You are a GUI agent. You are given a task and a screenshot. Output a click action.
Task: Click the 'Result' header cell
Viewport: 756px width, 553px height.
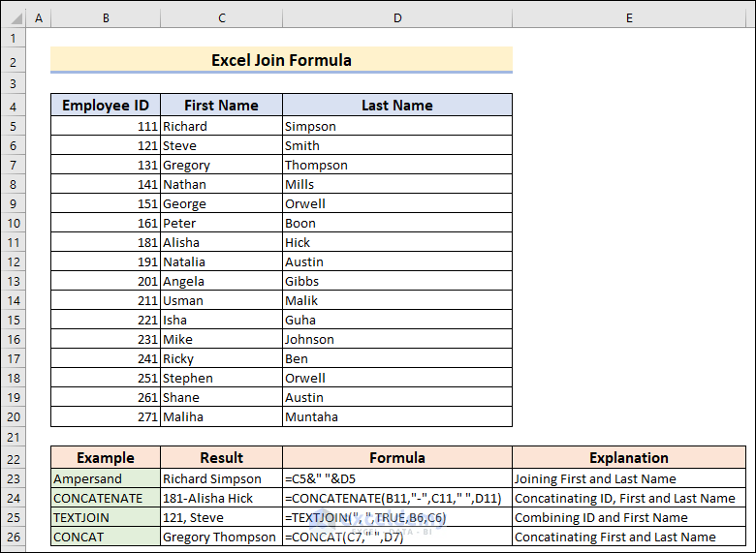click(x=221, y=457)
